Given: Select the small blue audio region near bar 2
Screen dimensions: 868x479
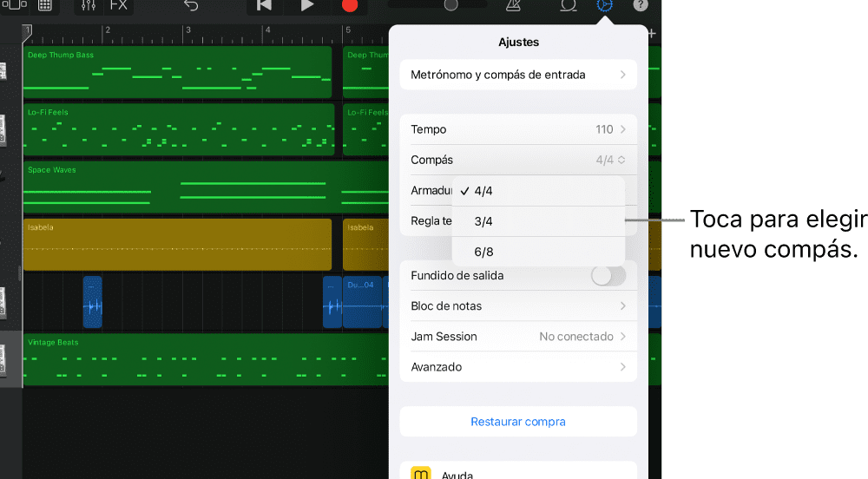Looking at the screenshot, I should click(x=93, y=302).
